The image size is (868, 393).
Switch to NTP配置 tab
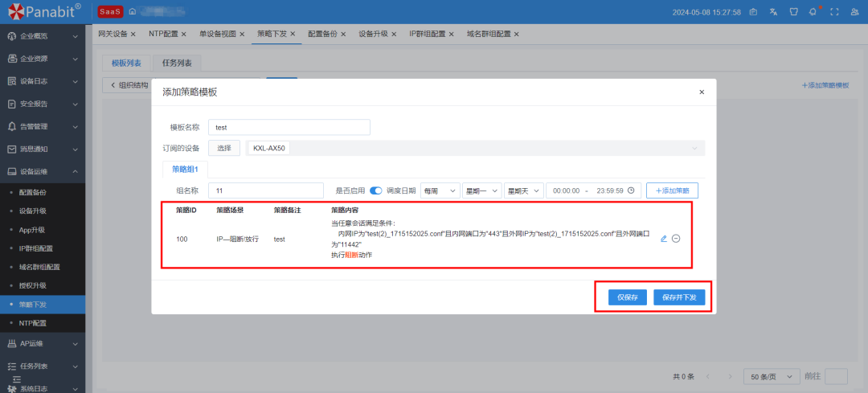pyautogui.click(x=163, y=34)
